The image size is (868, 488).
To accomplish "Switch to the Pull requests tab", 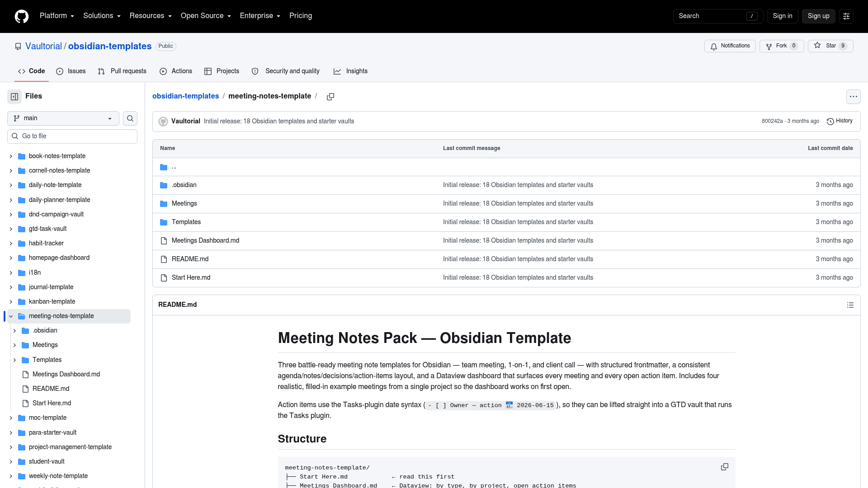I will 122,71.
